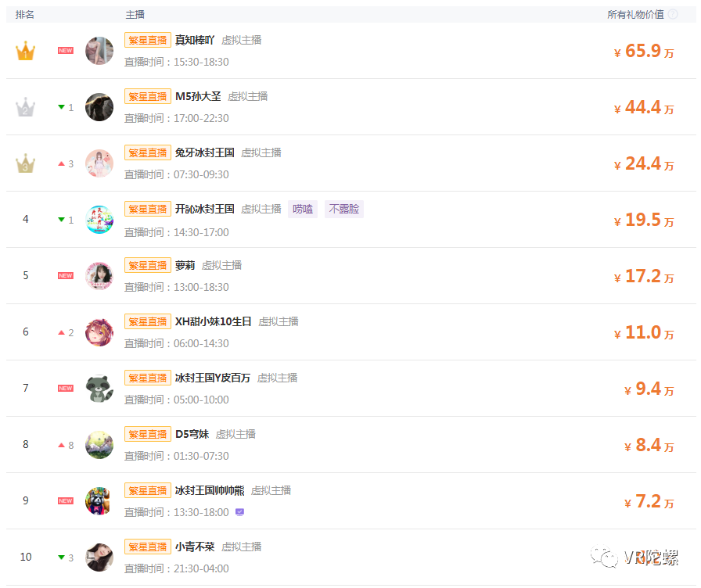The height and width of the screenshot is (588, 701).
Task: Click the red up arrow beside D5穹妹
Action: tap(62, 445)
